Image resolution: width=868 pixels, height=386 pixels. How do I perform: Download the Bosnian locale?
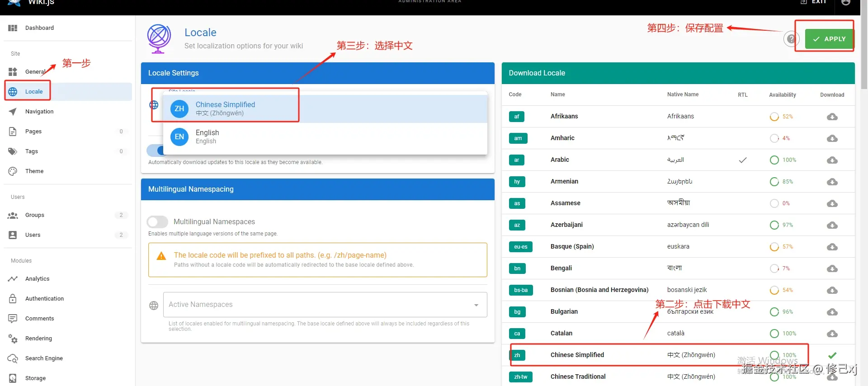click(832, 290)
